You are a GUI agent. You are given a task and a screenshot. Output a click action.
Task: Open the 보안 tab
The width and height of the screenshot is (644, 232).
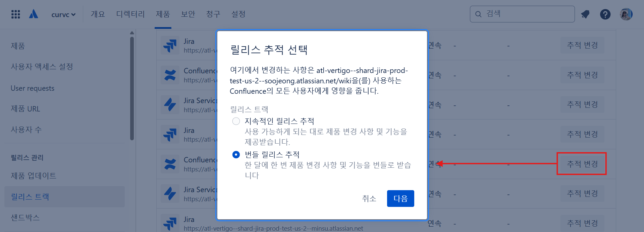(188, 14)
